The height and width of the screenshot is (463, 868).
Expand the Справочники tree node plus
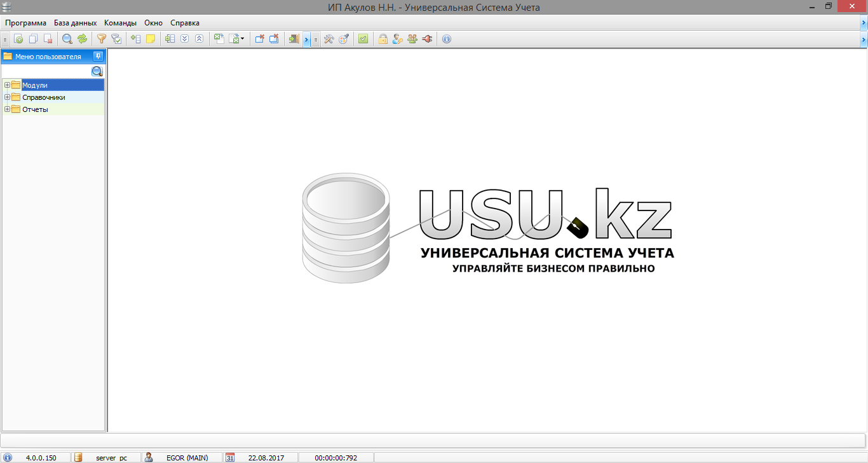coord(7,97)
